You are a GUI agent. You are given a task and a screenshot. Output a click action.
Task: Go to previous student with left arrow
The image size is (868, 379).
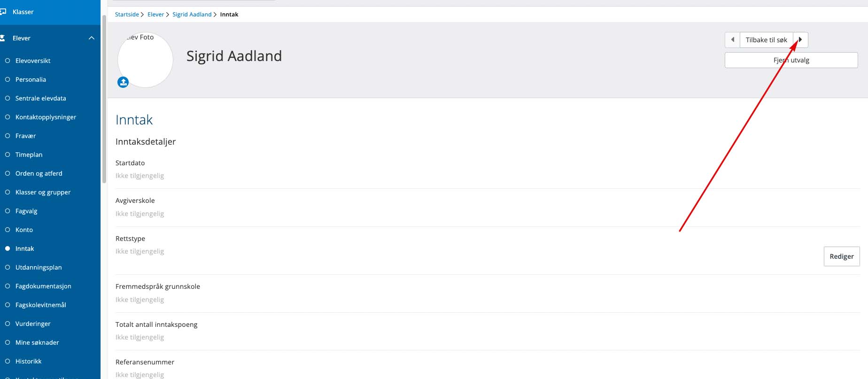click(732, 40)
